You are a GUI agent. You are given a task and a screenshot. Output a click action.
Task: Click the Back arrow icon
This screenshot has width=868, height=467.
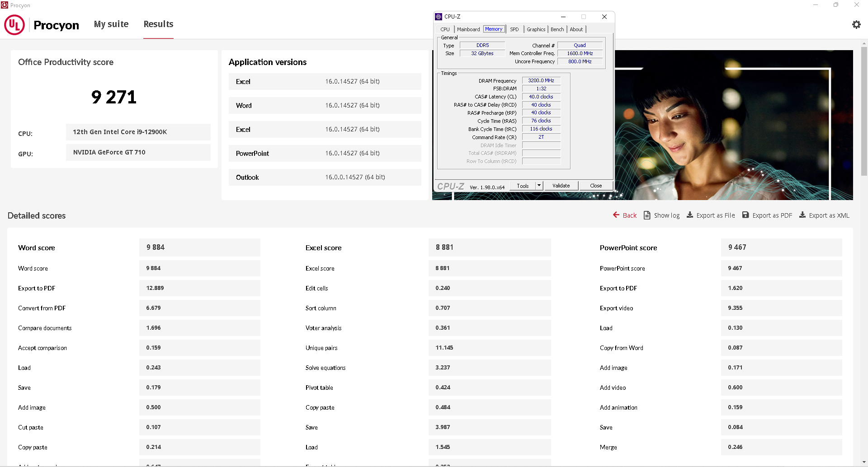[x=616, y=215]
